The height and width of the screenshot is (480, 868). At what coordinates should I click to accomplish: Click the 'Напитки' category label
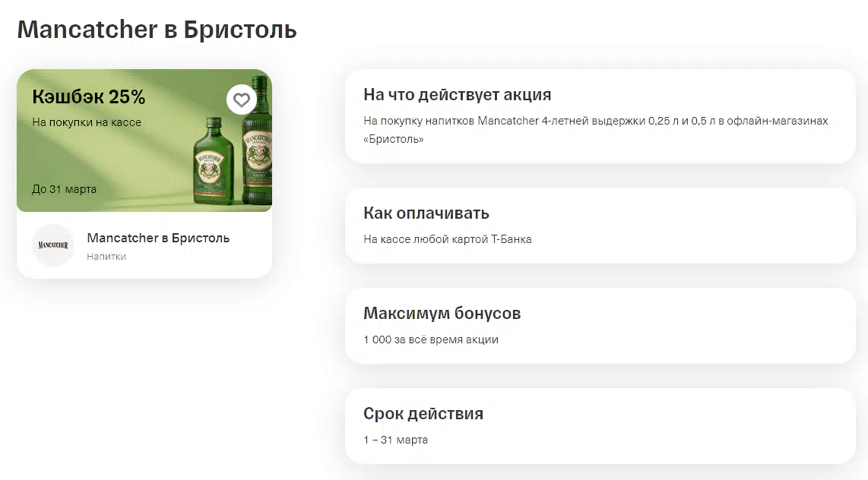pyautogui.click(x=106, y=257)
